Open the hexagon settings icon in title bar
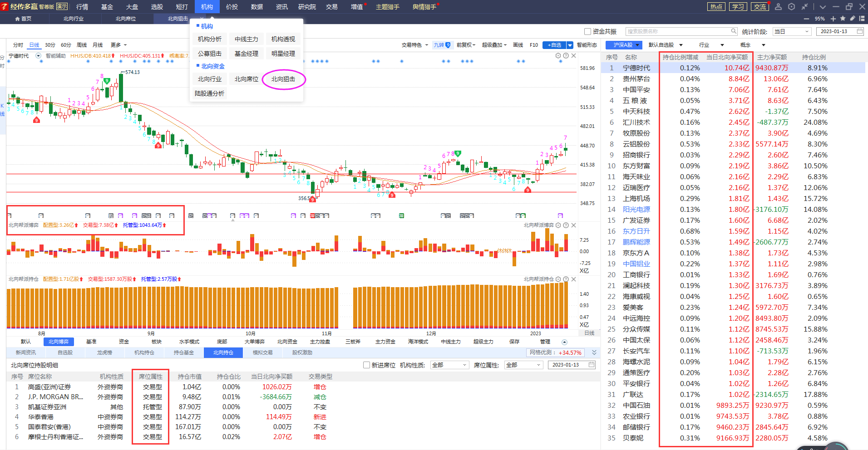The image size is (868, 450). (792, 6)
